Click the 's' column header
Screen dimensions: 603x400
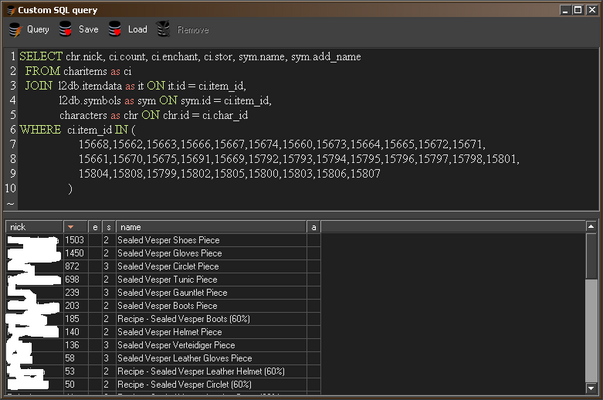coord(109,227)
